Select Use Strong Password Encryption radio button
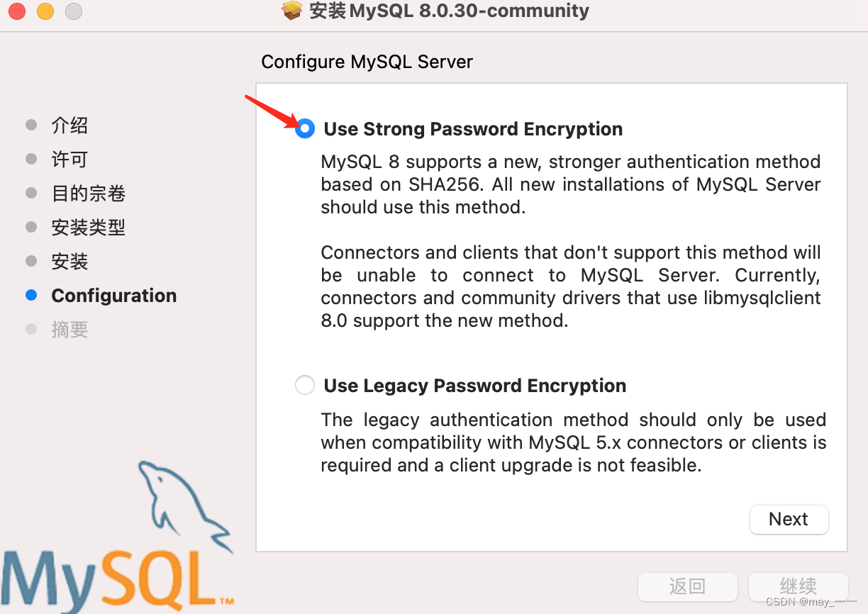This screenshot has width=868, height=614. (x=305, y=128)
